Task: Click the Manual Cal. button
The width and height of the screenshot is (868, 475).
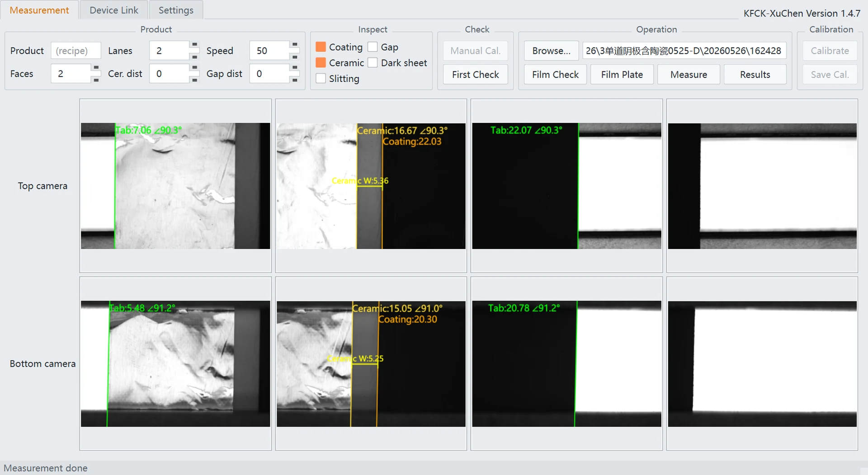Action: click(x=475, y=51)
